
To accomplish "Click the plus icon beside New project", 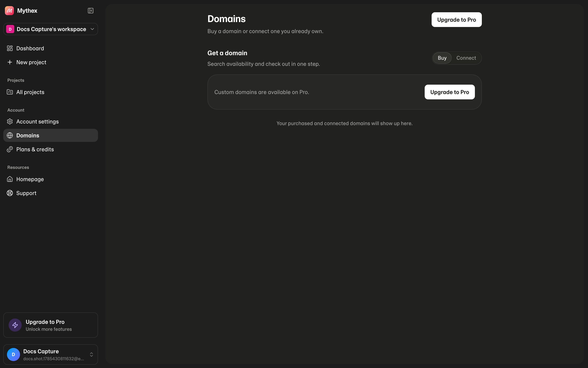I will point(10,62).
